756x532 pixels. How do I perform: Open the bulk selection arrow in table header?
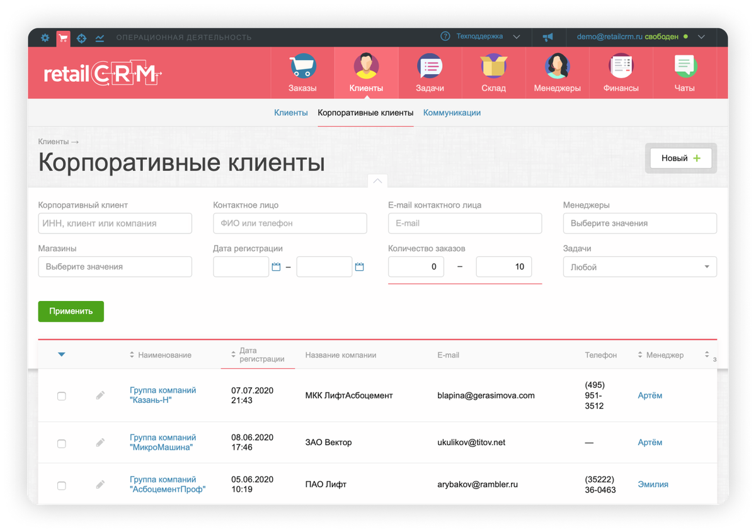pos(61,354)
